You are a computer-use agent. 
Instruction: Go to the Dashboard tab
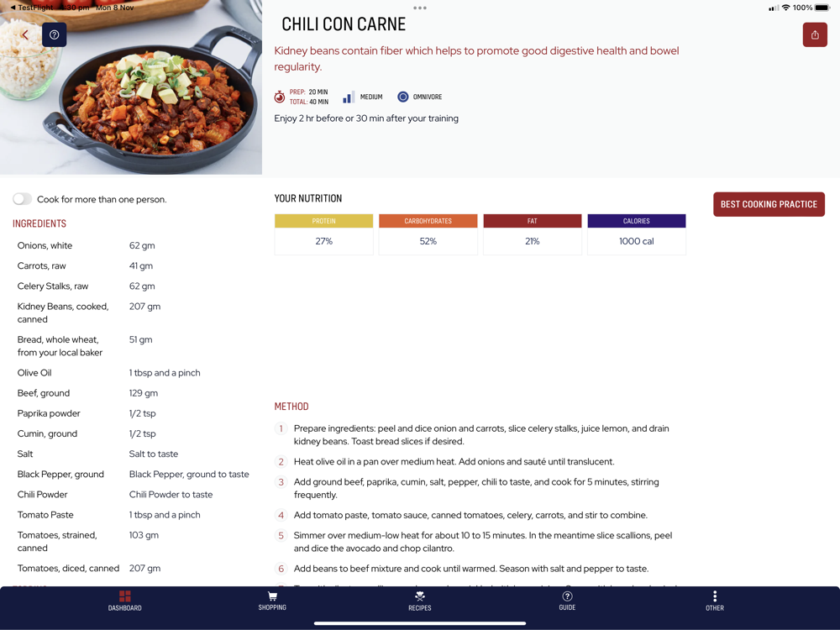[x=125, y=601]
